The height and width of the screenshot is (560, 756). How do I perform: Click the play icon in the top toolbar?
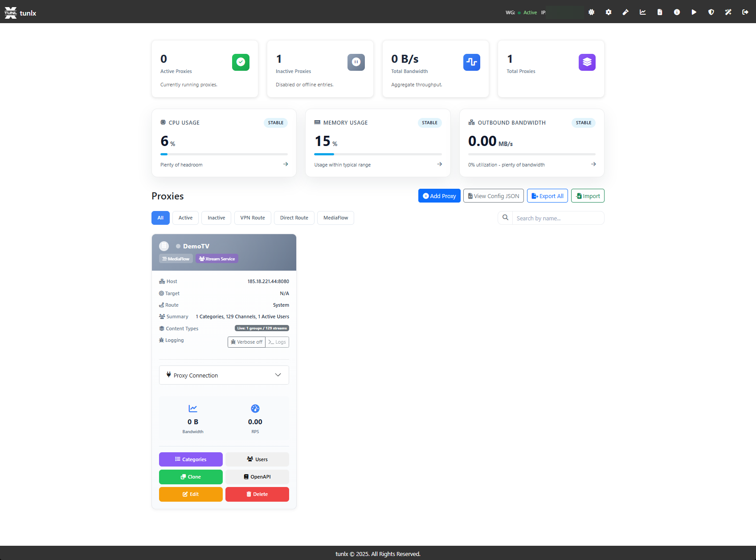(x=694, y=12)
